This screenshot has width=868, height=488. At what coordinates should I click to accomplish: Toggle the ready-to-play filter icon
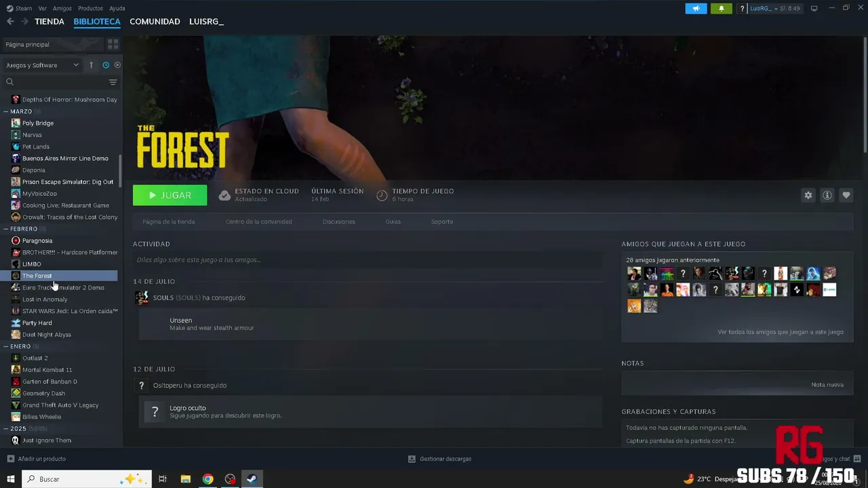117,65
